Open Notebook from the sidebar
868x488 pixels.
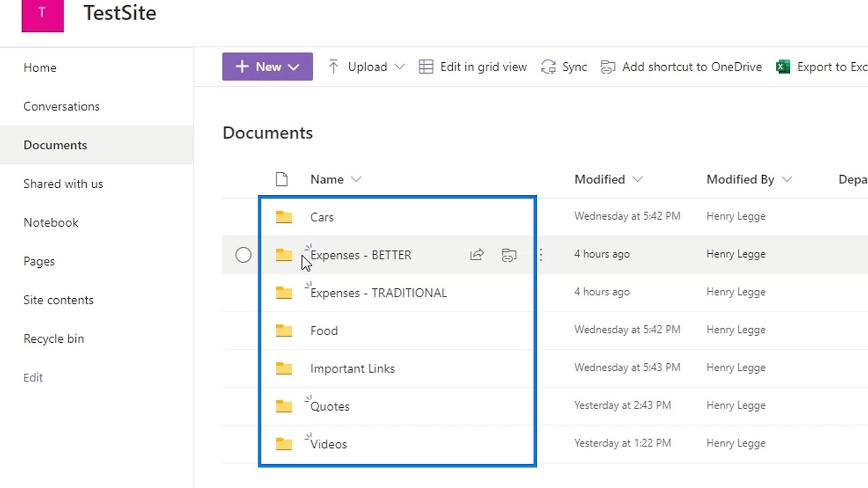[51, 223]
